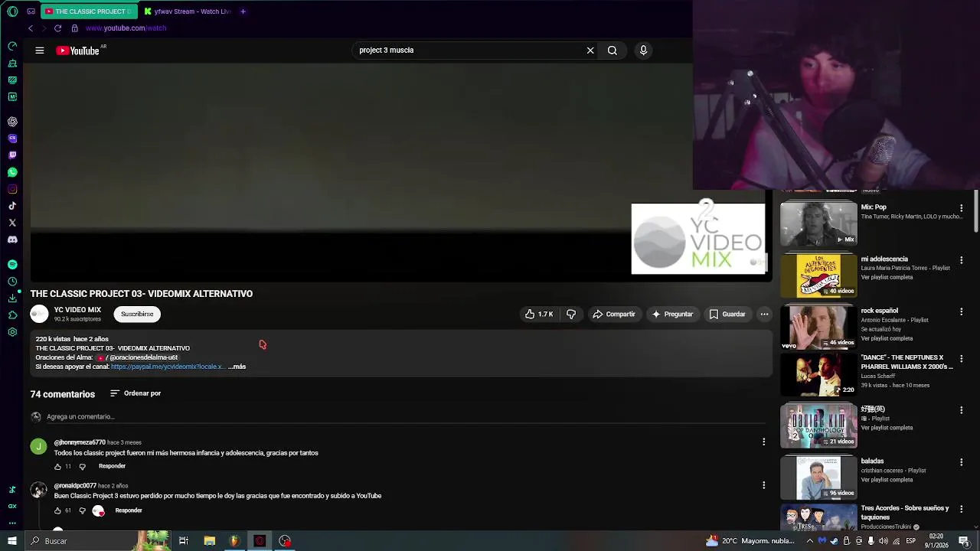The image size is (980, 551).
Task: Dislike the comment by @jhonnymeza6770
Action: coord(83,467)
